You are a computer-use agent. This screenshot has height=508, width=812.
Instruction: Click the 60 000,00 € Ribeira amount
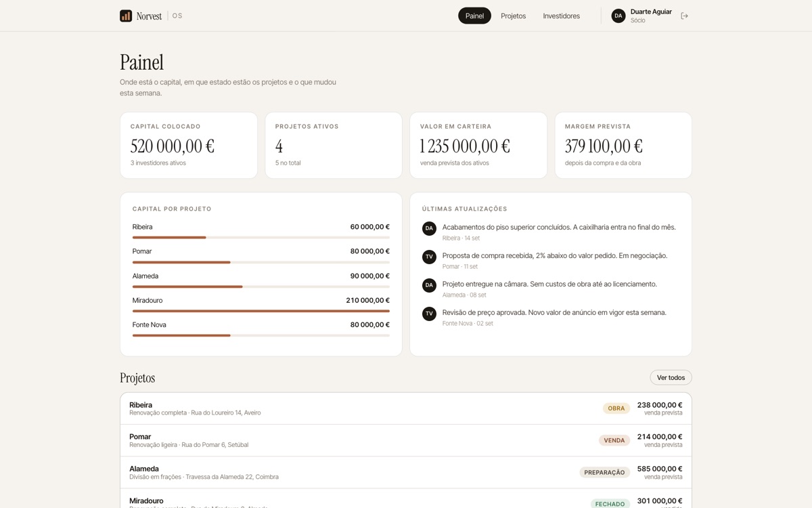click(370, 227)
